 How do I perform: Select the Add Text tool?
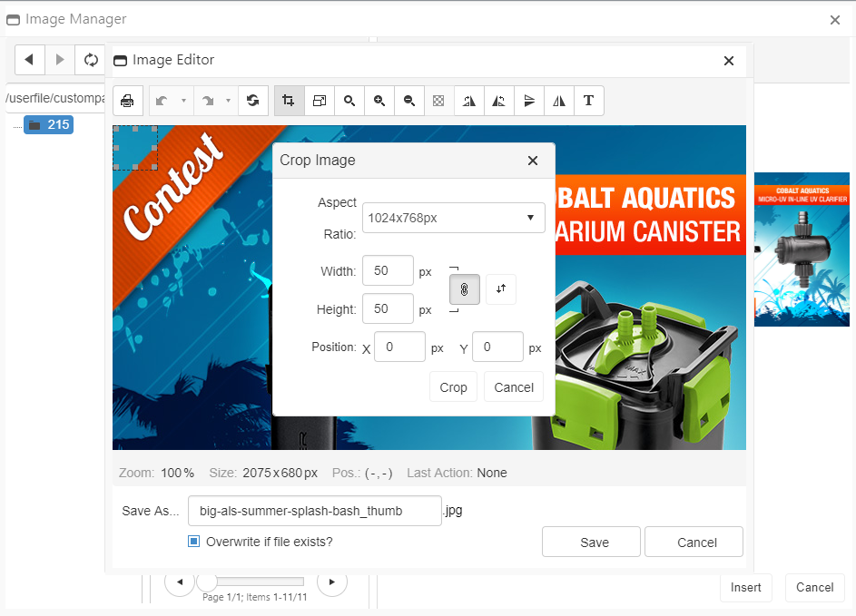pyautogui.click(x=588, y=101)
